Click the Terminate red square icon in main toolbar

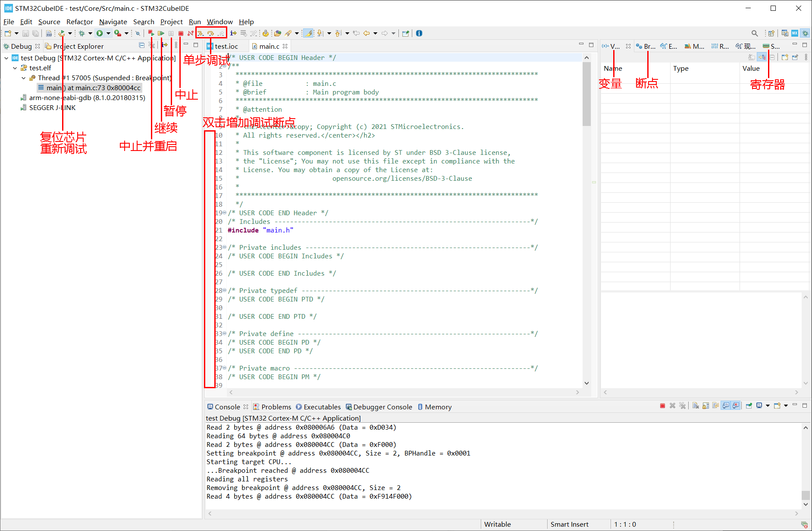click(181, 33)
